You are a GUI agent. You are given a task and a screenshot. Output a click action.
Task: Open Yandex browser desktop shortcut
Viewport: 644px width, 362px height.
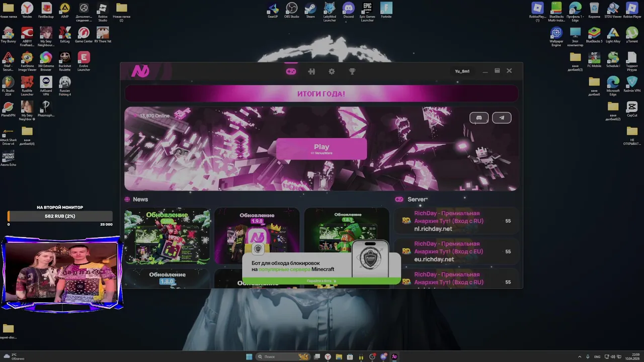click(27, 10)
